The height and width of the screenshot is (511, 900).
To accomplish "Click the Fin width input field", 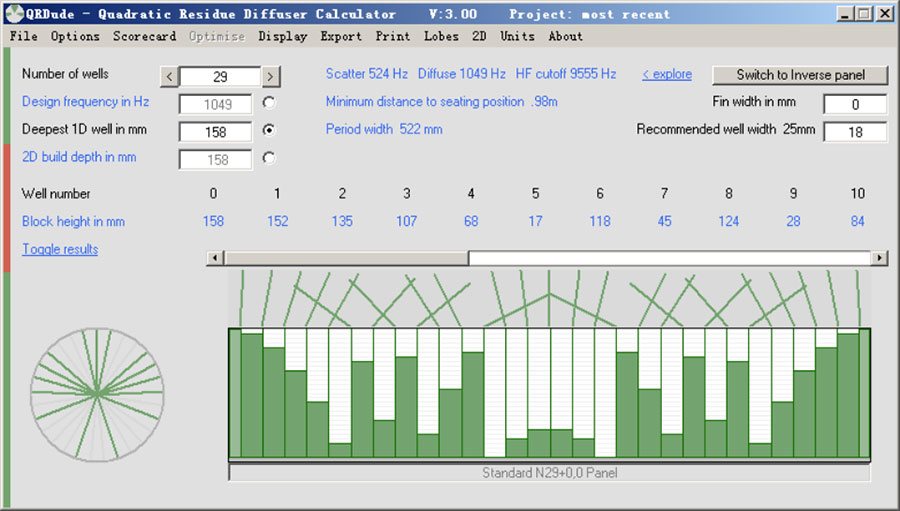I will coord(854,104).
